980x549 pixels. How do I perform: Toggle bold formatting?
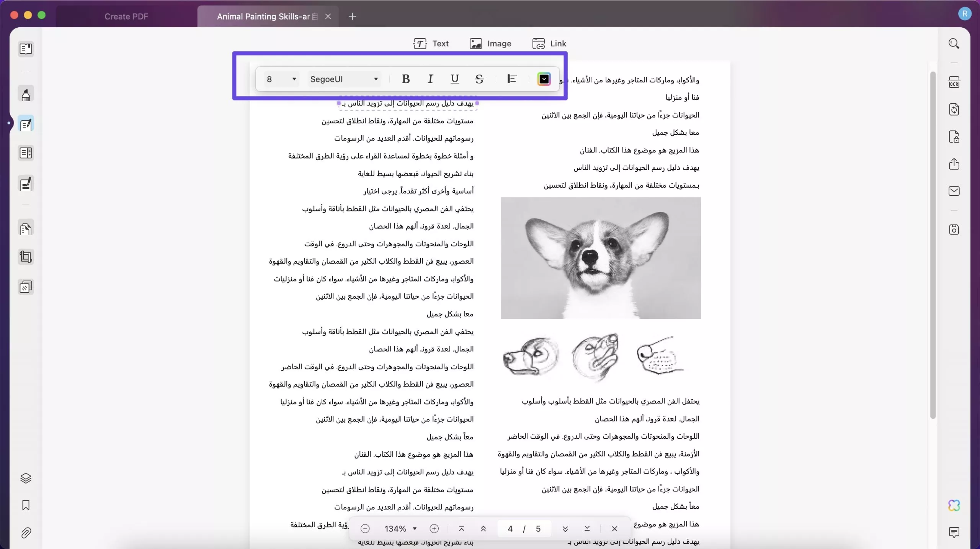coord(406,79)
